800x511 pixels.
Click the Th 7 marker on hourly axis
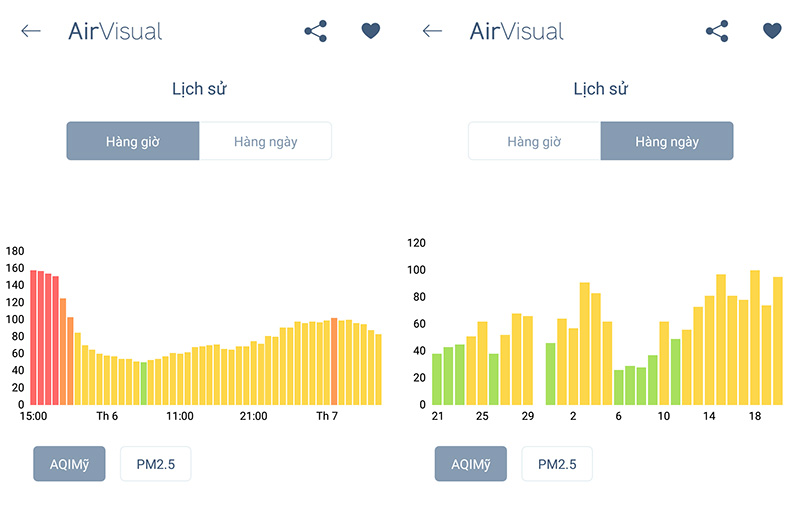click(x=328, y=415)
